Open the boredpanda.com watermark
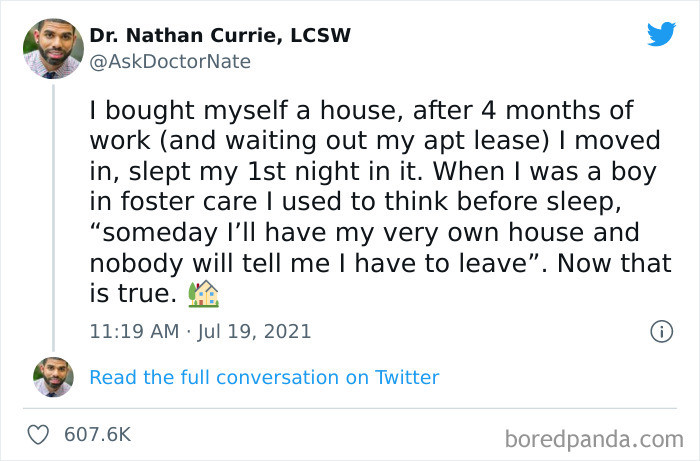 point(592,438)
